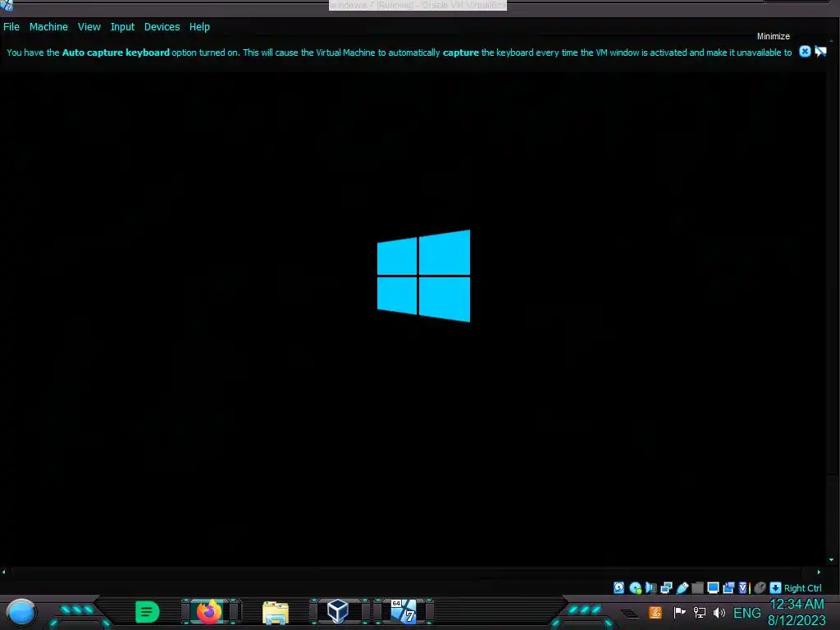Open the Action Center flag icon
The width and height of the screenshot is (840, 630).
tap(679, 612)
